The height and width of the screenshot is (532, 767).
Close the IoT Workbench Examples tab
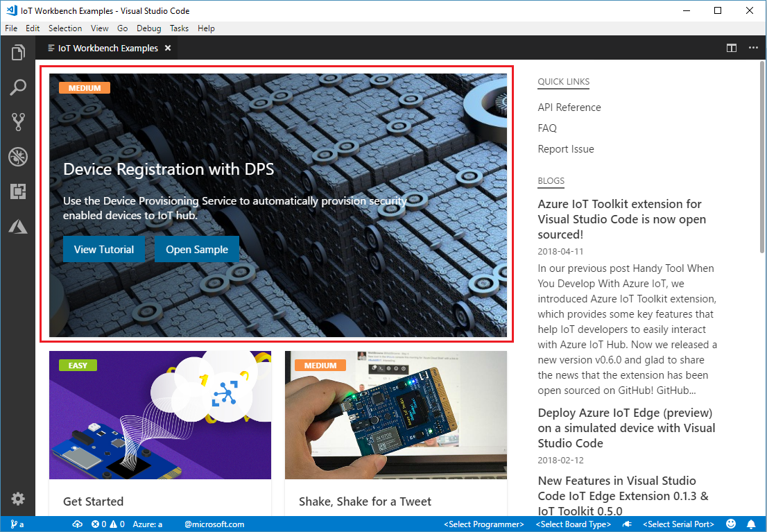pos(168,48)
